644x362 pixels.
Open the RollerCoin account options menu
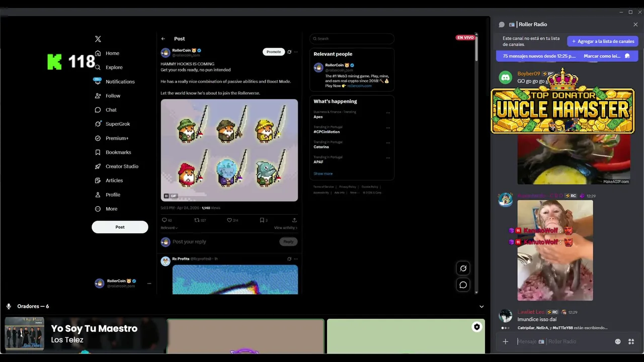(x=149, y=284)
